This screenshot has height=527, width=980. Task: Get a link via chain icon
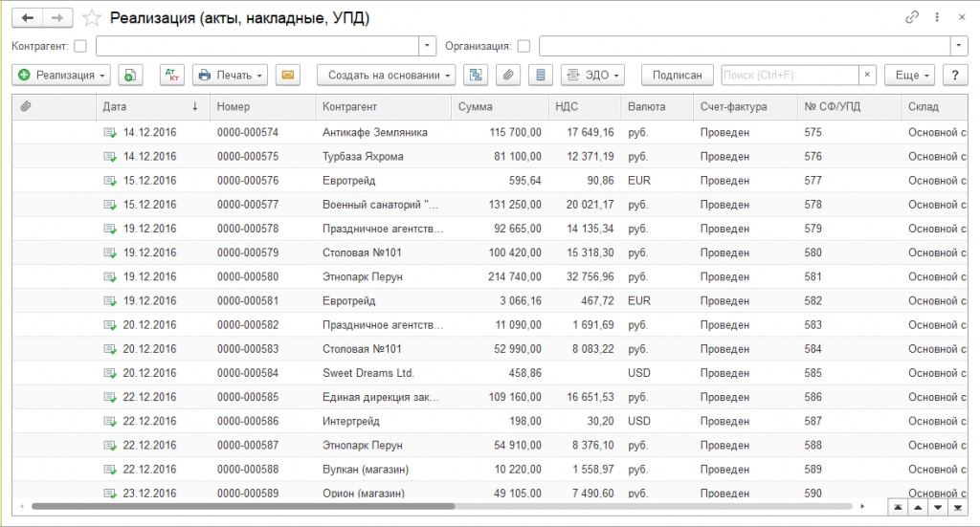[911, 18]
